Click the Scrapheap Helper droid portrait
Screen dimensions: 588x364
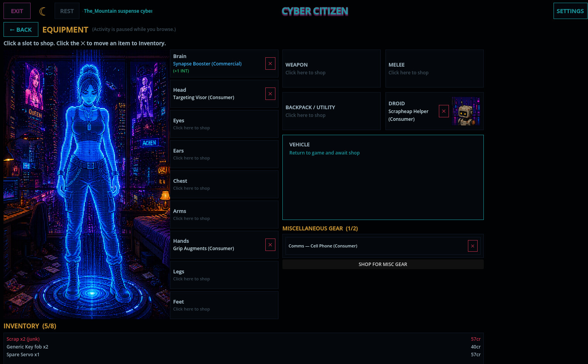coord(466,111)
